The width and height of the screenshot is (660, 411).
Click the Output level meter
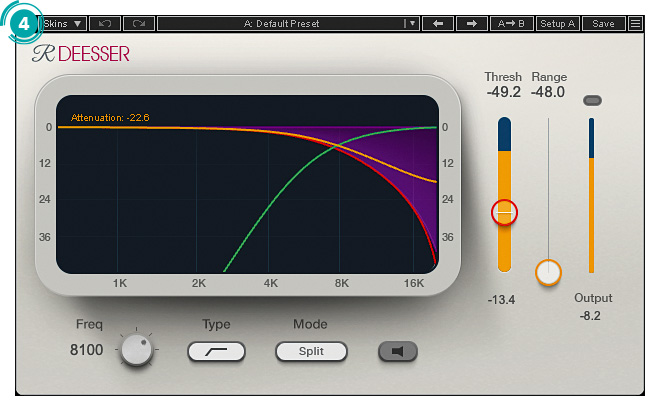[591, 195]
